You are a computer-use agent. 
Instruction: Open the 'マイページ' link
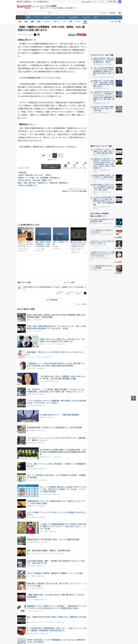tap(103, 13)
